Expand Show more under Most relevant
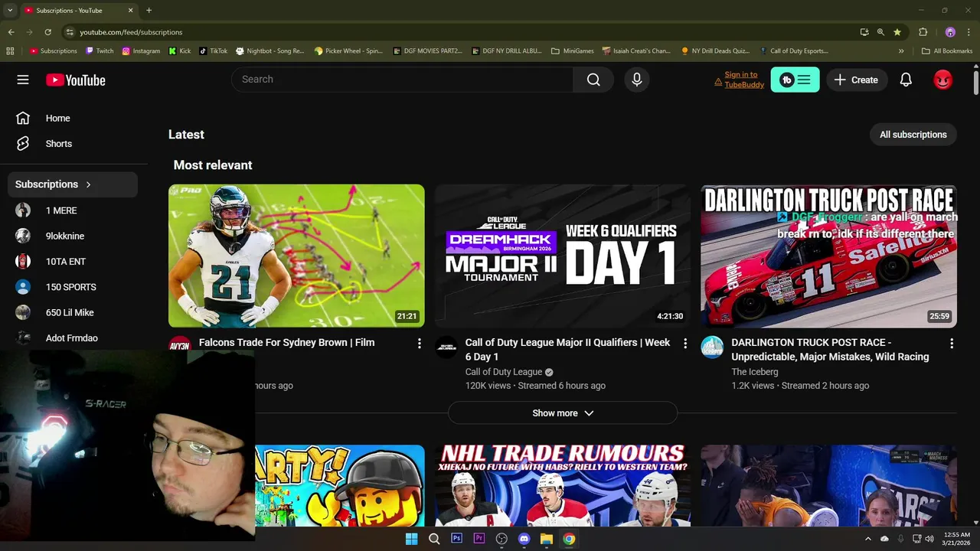 (x=563, y=413)
